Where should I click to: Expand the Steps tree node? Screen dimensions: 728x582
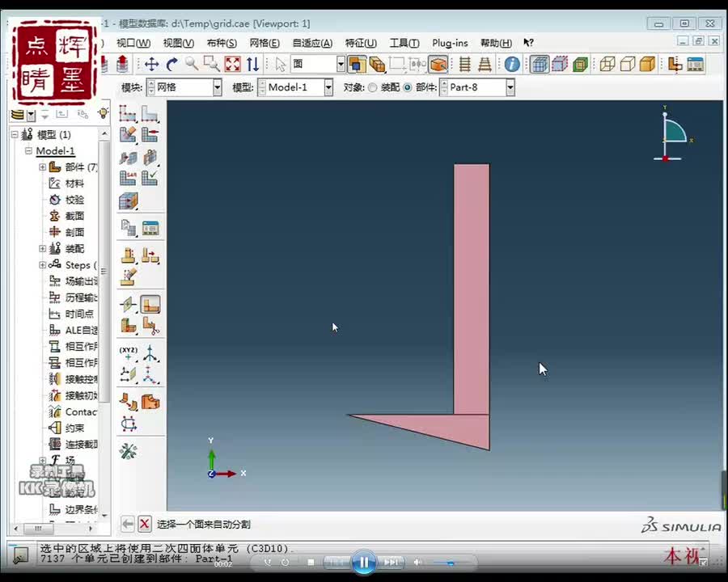(42, 265)
